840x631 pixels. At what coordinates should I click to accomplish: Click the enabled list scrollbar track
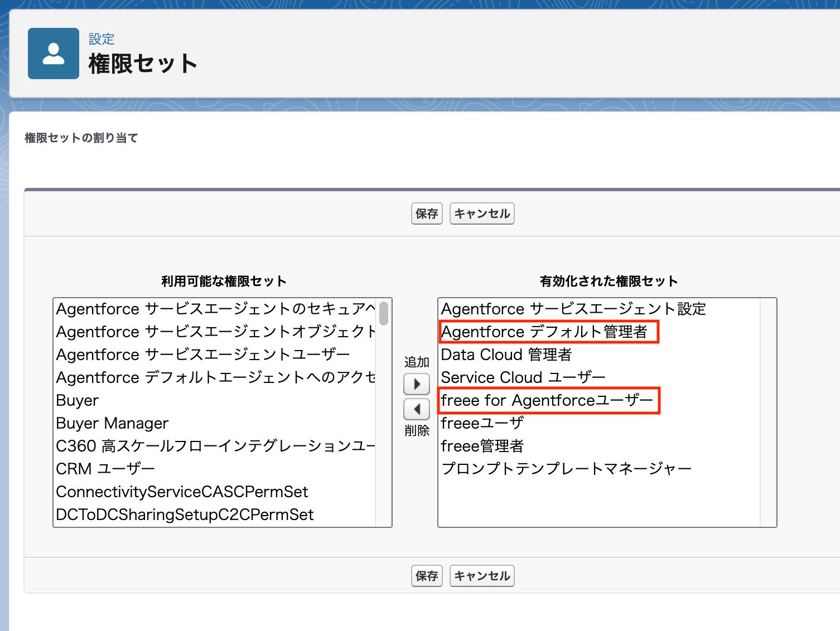click(x=768, y=412)
